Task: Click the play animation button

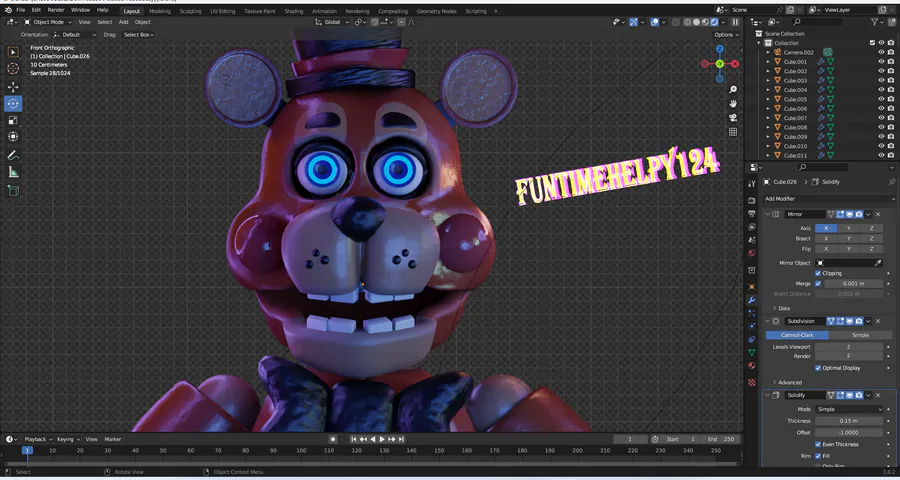Action: click(382, 439)
